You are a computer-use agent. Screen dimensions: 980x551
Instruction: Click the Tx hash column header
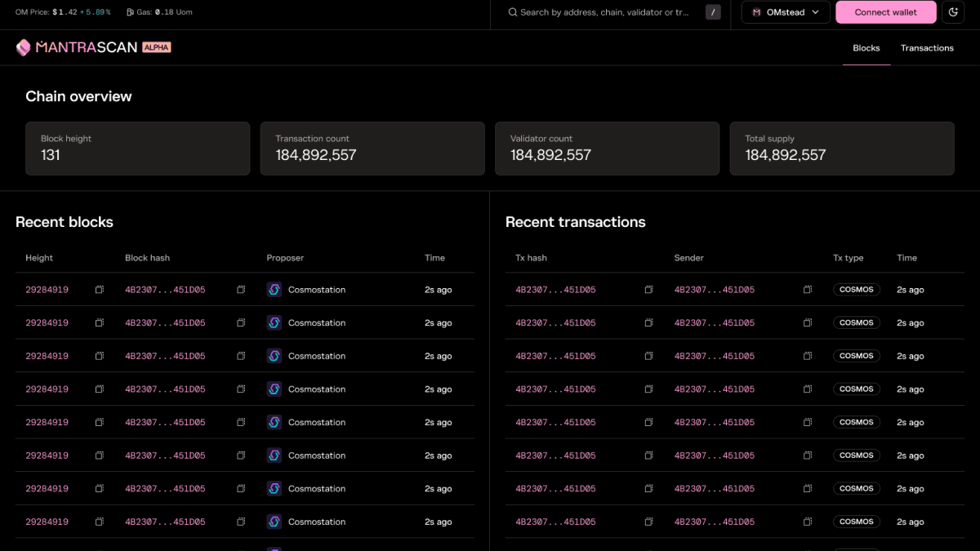[x=531, y=258]
